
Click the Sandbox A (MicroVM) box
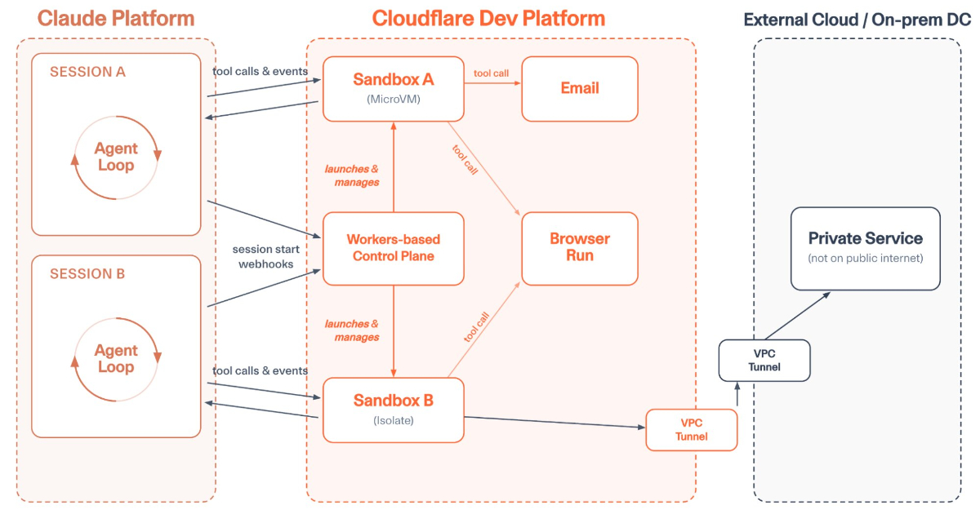tap(394, 89)
